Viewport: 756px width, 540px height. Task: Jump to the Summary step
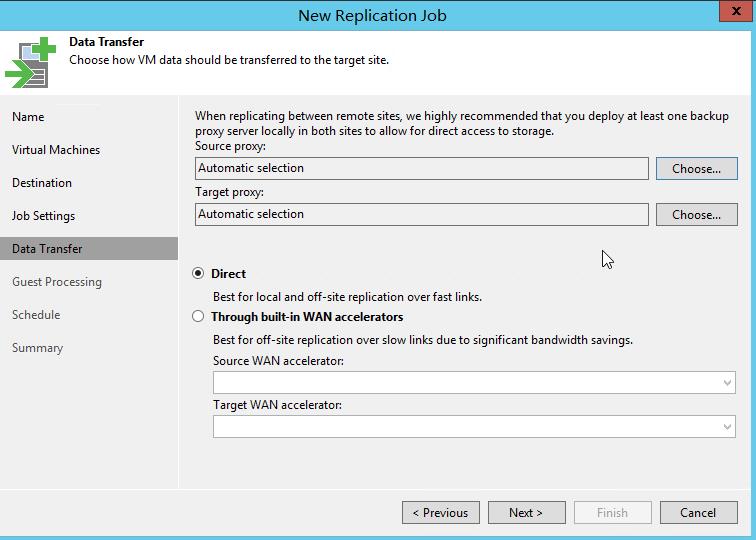click(x=38, y=348)
